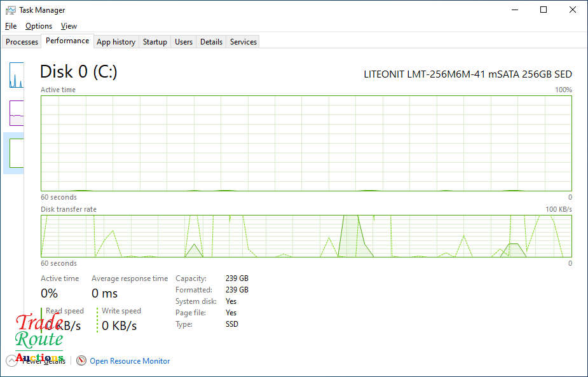
Task: Click the Open Resource Monitor link
Action: tap(130, 361)
